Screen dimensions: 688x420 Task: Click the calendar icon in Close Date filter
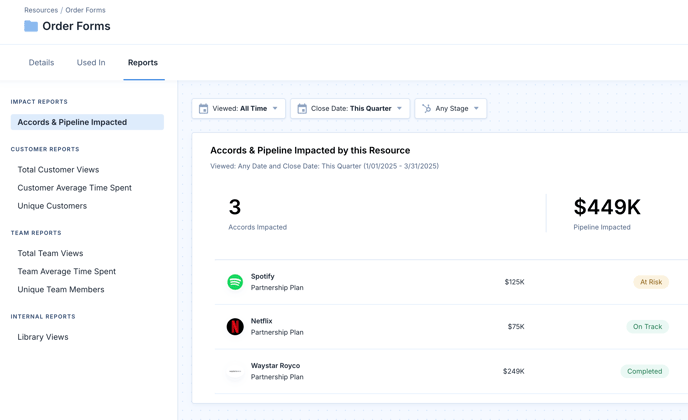pos(302,108)
